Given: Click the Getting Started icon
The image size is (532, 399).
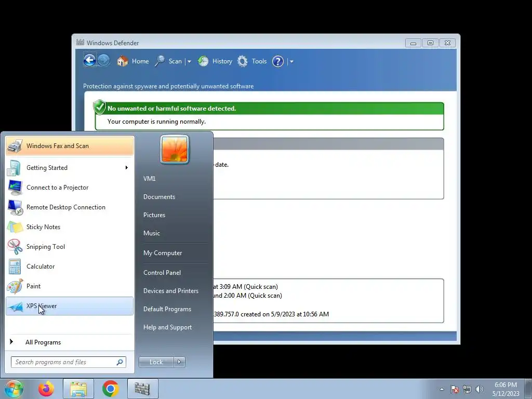Looking at the screenshot, I should tap(14, 168).
